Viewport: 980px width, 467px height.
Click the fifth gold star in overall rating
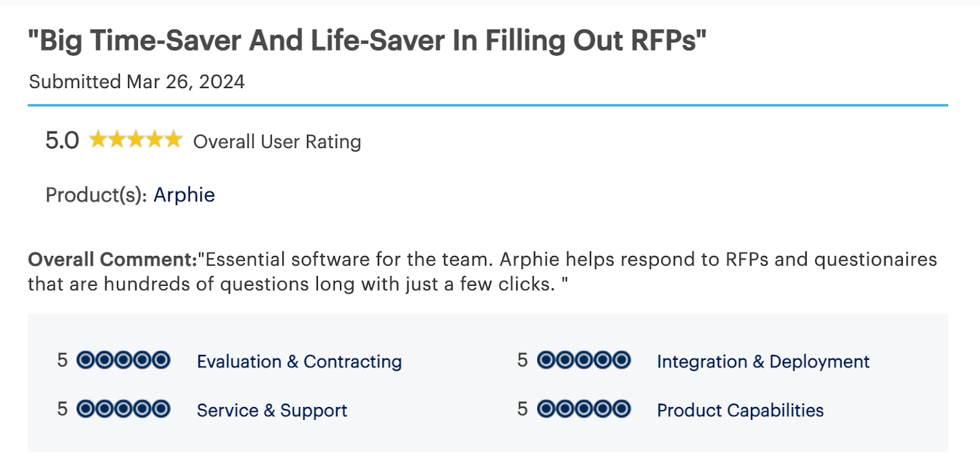[173, 140]
